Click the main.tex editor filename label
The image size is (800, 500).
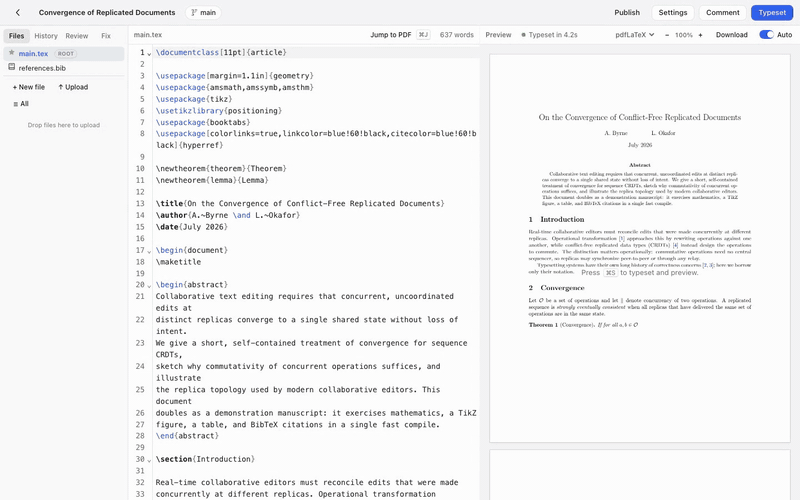coord(147,35)
